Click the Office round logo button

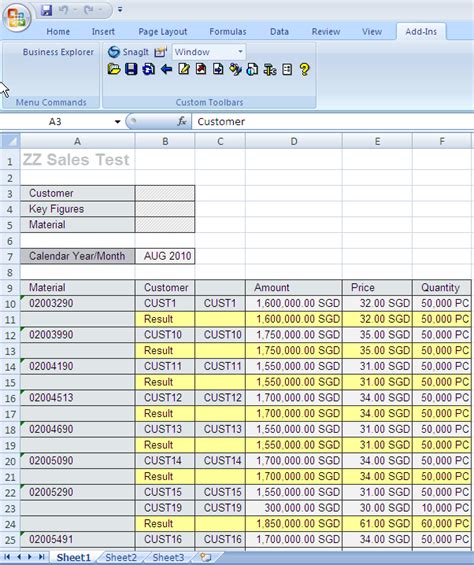tap(17, 17)
